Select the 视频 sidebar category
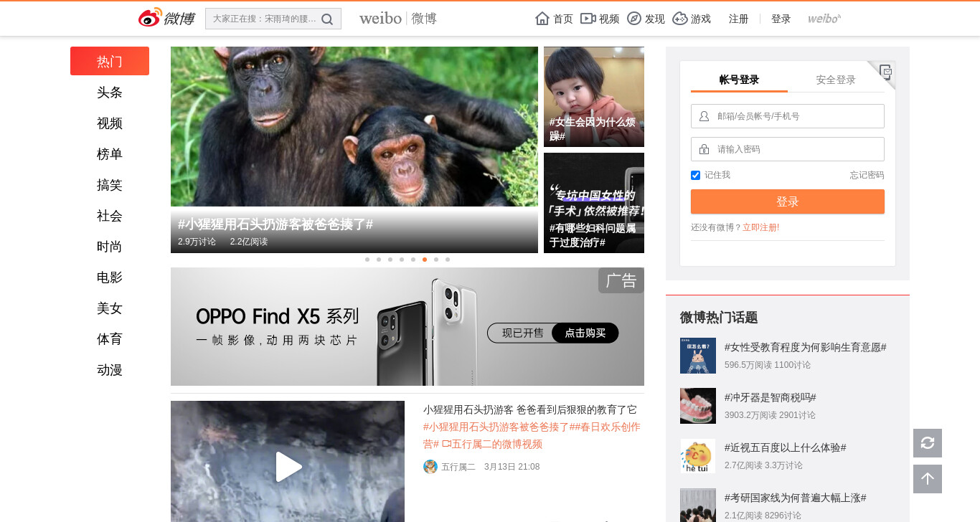Image resolution: width=980 pixels, height=522 pixels. coord(110,123)
